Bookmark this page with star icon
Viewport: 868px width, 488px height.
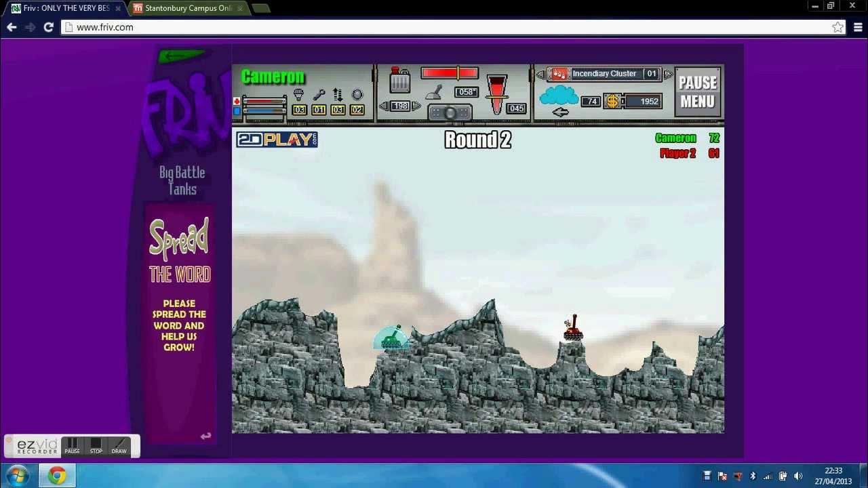coord(837,27)
